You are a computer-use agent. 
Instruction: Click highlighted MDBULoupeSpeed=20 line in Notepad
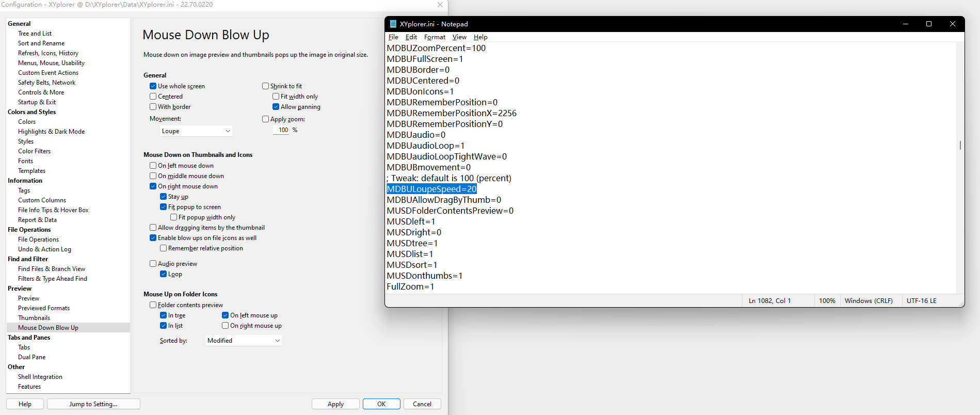click(x=431, y=189)
